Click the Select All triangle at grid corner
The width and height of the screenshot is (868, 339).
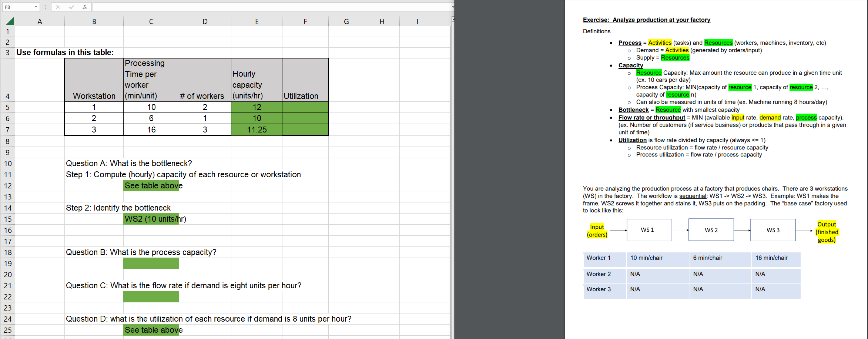pos(10,21)
